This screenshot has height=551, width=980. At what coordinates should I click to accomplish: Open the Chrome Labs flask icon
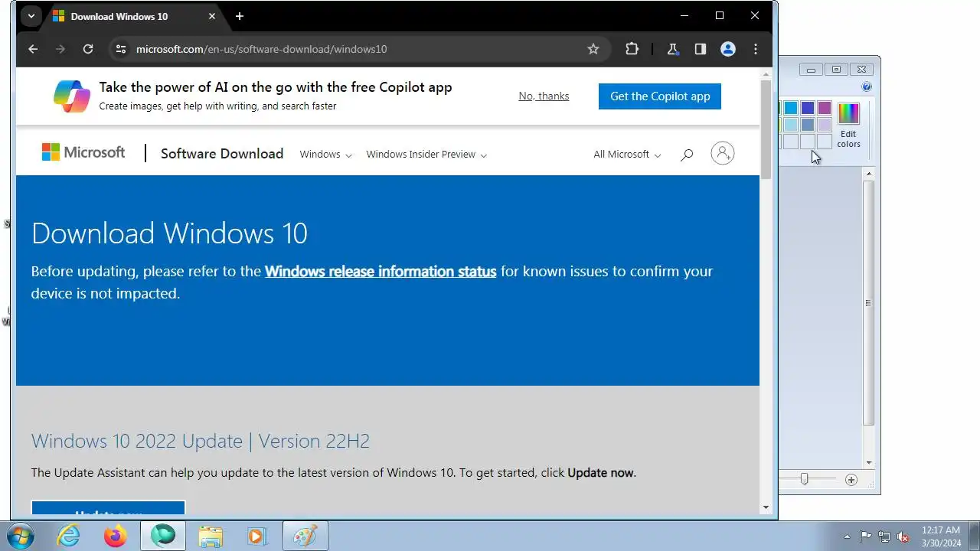click(x=673, y=49)
